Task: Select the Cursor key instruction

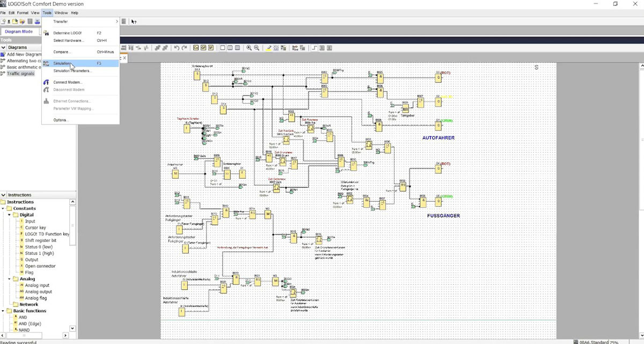Action: (35, 228)
